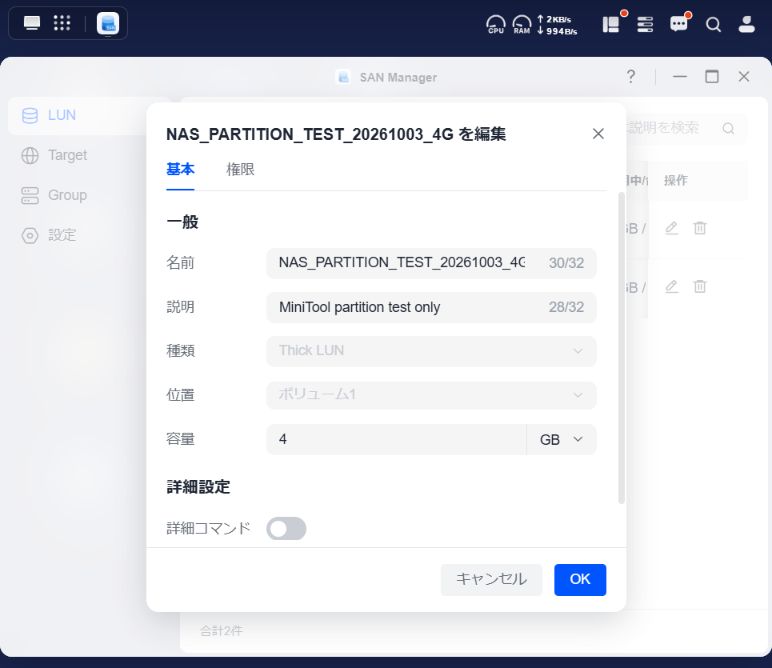Click the dialog vertical scrollbar

(x=621, y=348)
